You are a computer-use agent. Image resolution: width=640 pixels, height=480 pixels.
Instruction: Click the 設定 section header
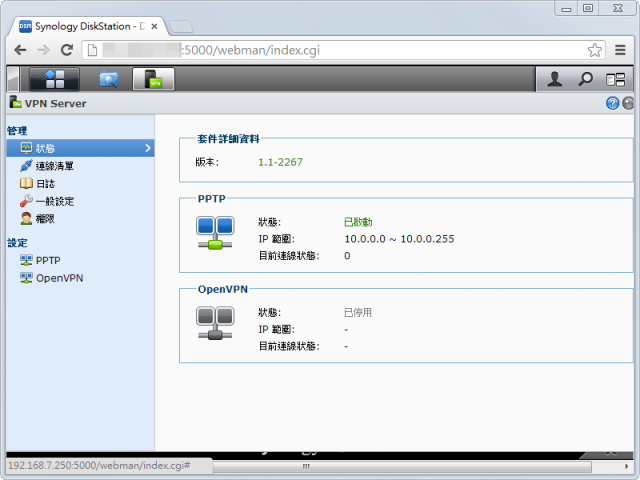pyautogui.click(x=17, y=243)
